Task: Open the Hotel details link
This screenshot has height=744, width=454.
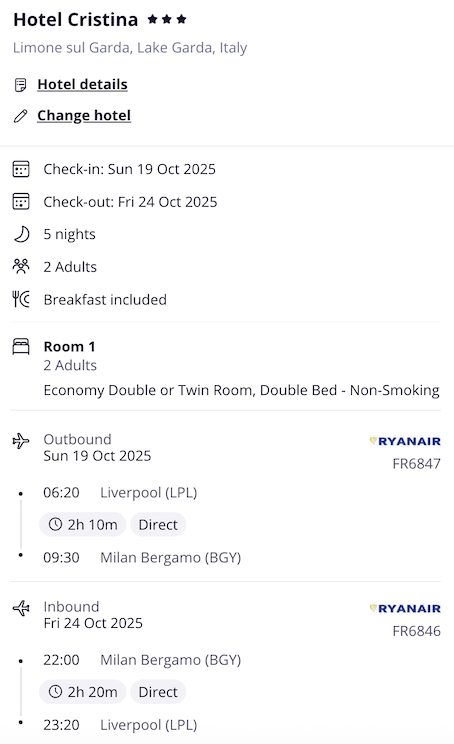Action: (83, 84)
